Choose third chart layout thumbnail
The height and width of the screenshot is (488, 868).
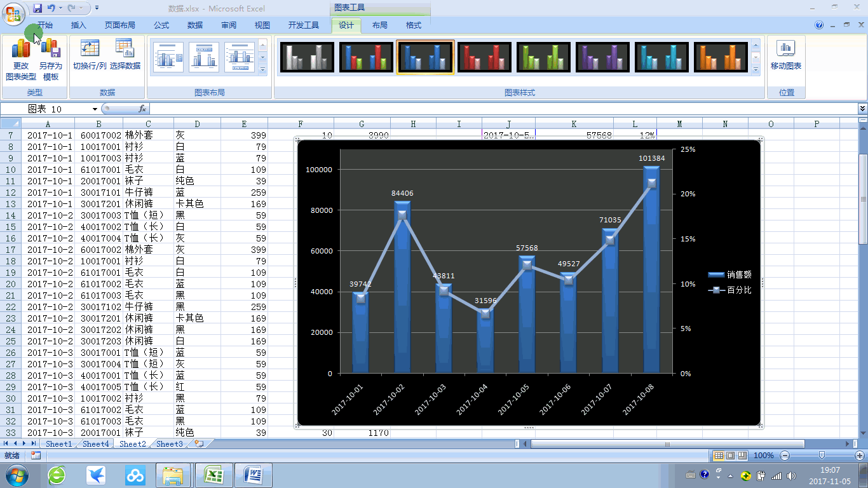pos(240,58)
